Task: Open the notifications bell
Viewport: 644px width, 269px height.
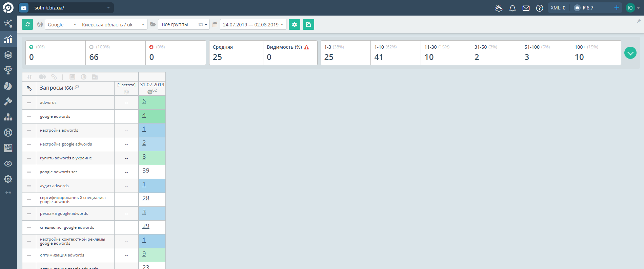Action: click(512, 8)
